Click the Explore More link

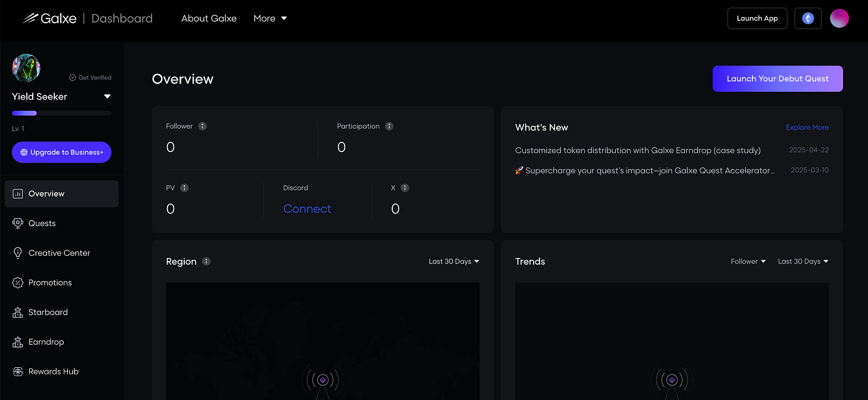807,128
